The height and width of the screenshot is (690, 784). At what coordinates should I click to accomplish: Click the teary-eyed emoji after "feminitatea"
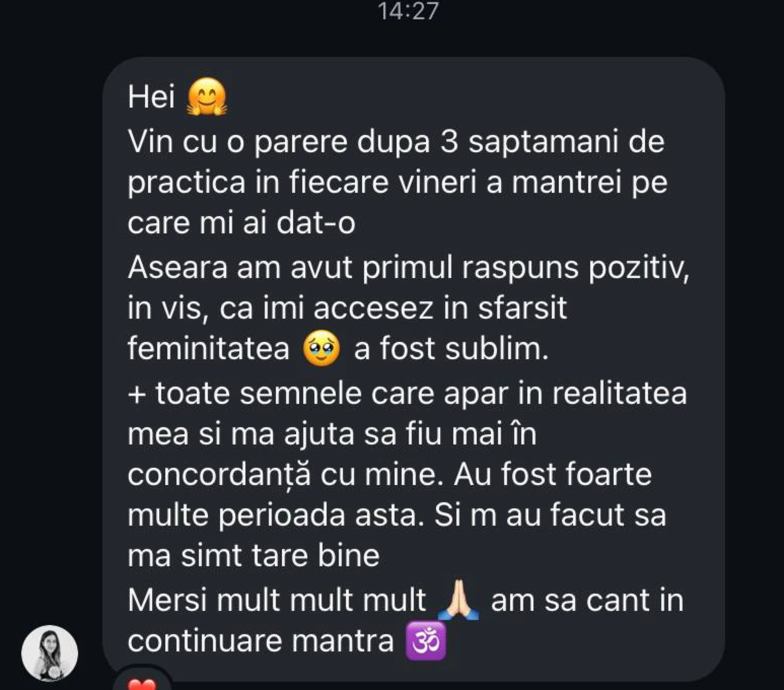pyautogui.click(x=322, y=350)
